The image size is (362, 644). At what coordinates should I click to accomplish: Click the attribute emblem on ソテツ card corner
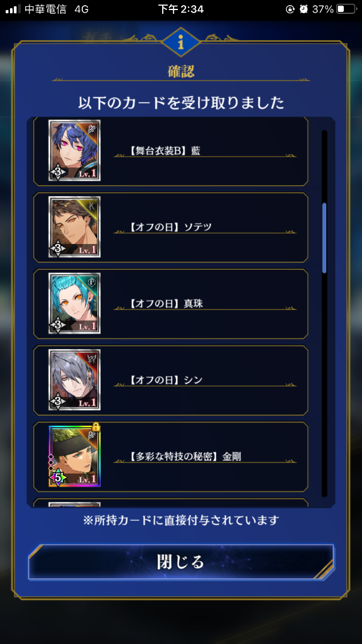[x=92, y=206]
